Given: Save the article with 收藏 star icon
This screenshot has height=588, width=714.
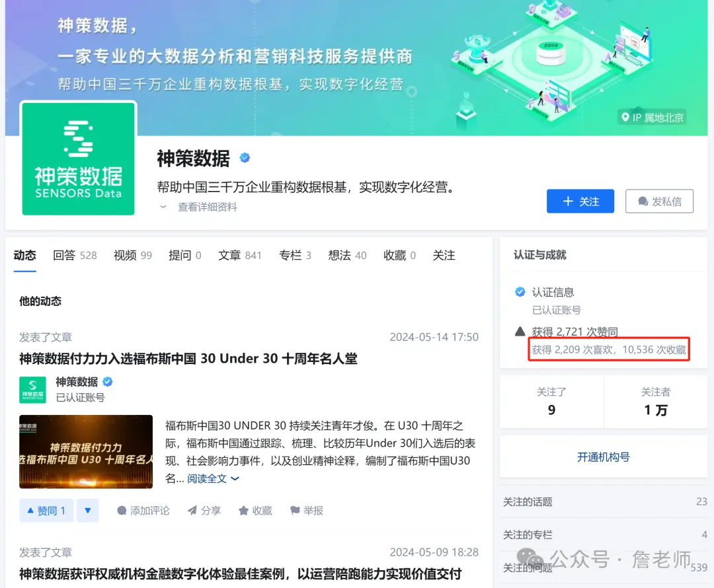Looking at the screenshot, I should pyautogui.click(x=243, y=511).
